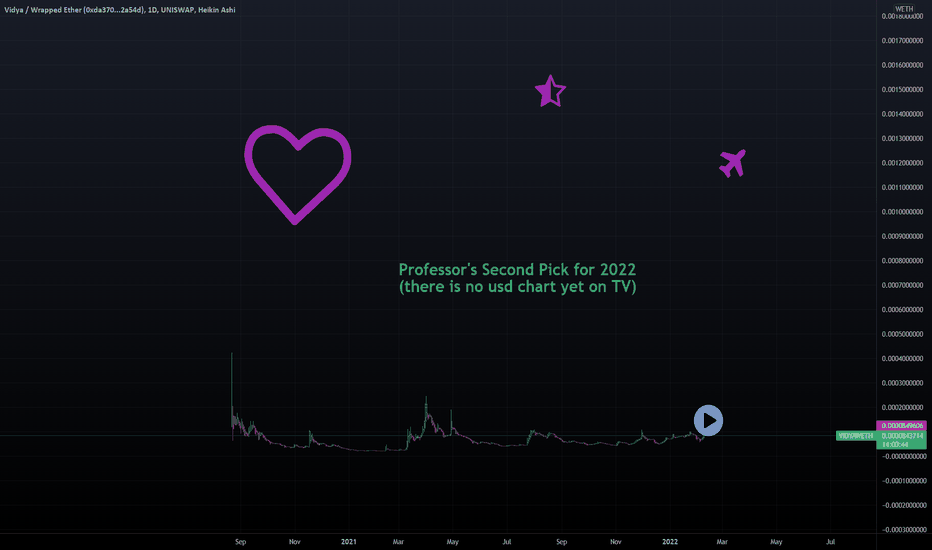The width and height of the screenshot is (932, 550).
Task: Click the 2021 label on time axis
Action: tap(348, 542)
